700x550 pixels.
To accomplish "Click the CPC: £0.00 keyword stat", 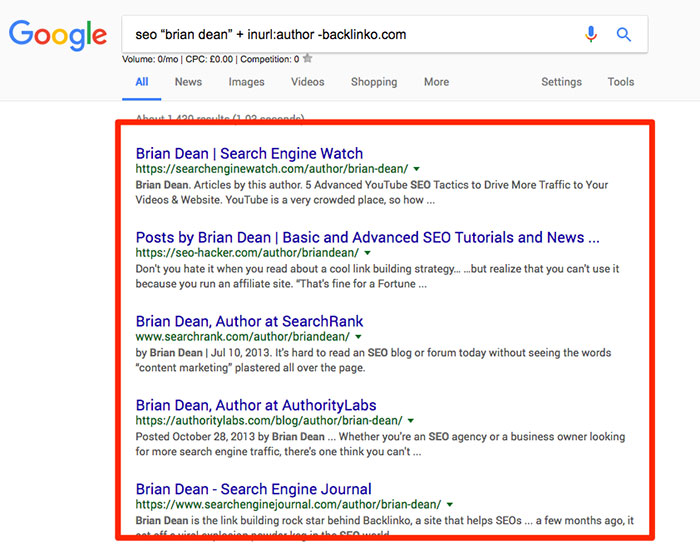I will tap(209, 59).
